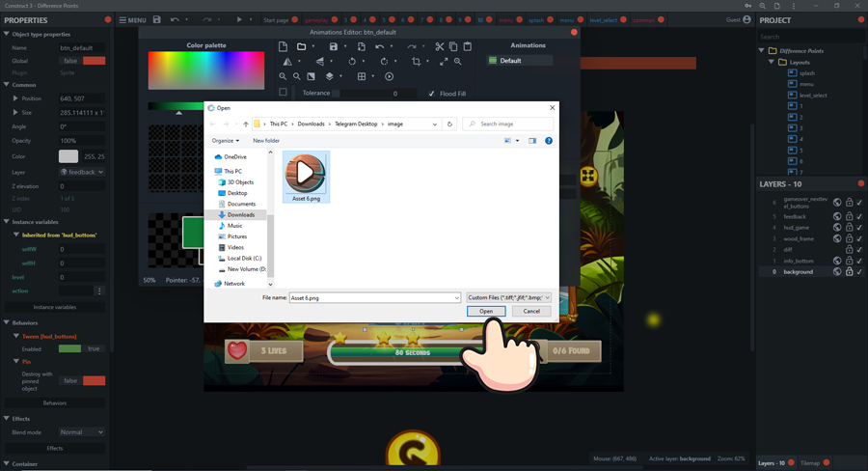This screenshot has height=471, width=868.
Task: Select Downloads in the dialog sidebar
Action: pyautogui.click(x=240, y=215)
